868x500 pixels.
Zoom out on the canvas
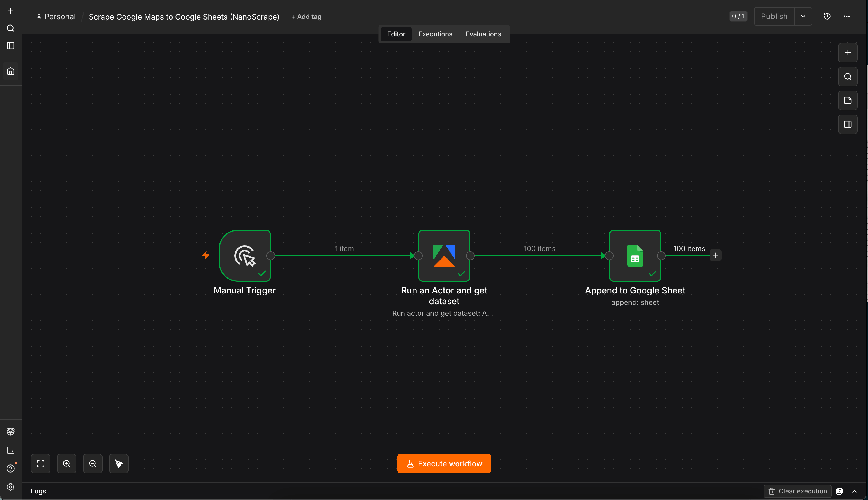tap(93, 464)
